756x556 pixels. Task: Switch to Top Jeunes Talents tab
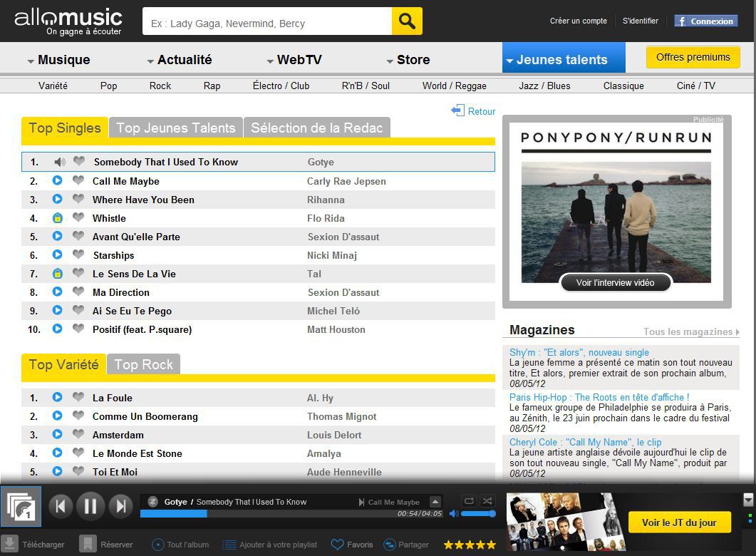click(x=176, y=128)
